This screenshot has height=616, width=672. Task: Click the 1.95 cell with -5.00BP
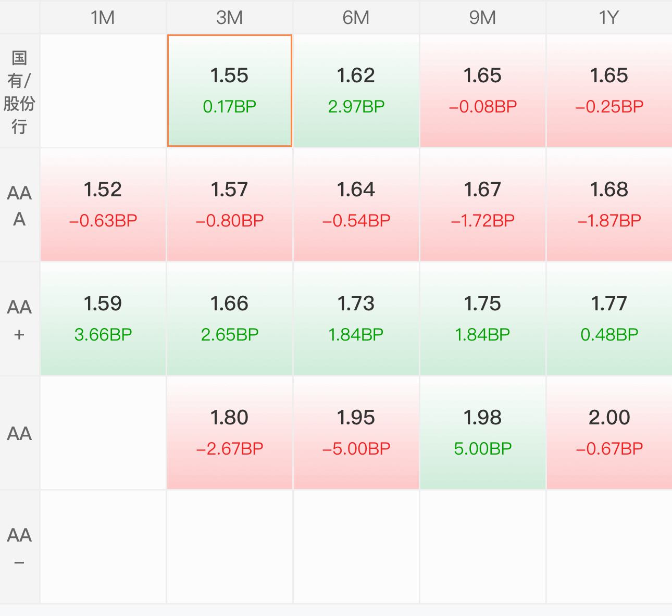[x=356, y=433]
